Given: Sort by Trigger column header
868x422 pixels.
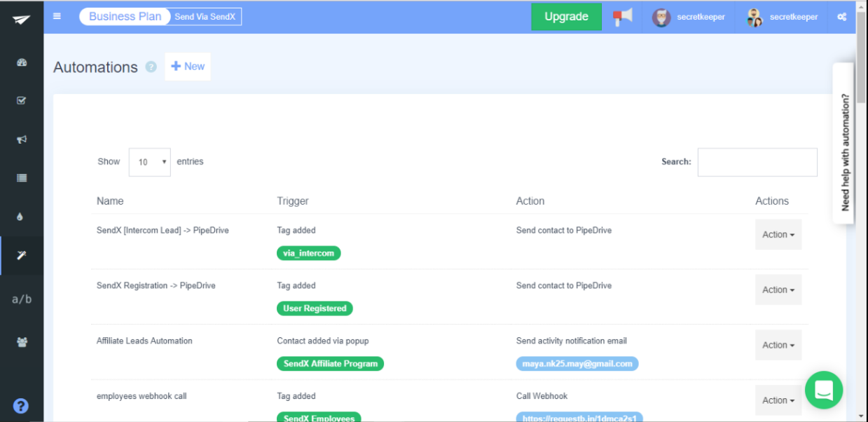Looking at the screenshot, I should (x=293, y=201).
